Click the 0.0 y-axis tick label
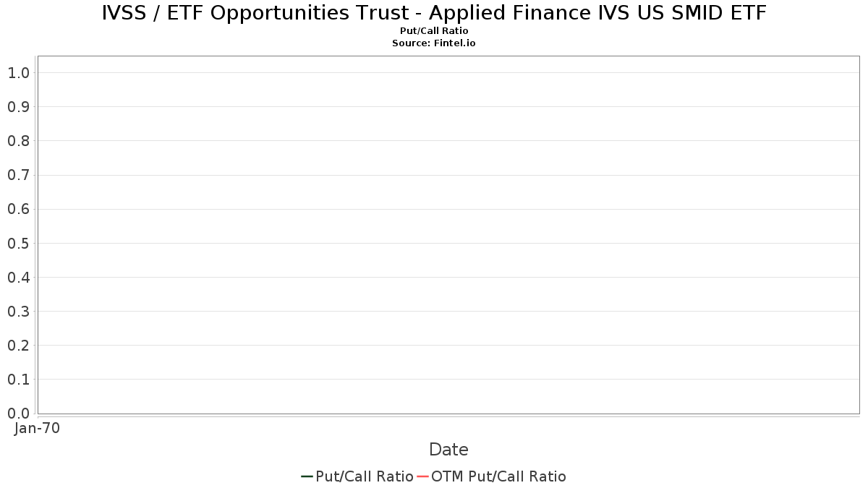 (18, 414)
